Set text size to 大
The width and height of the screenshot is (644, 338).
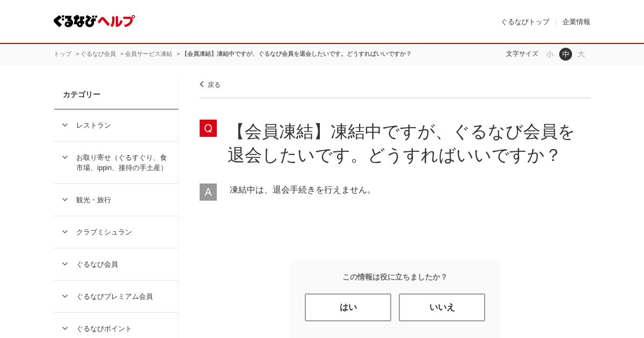tap(581, 54)
